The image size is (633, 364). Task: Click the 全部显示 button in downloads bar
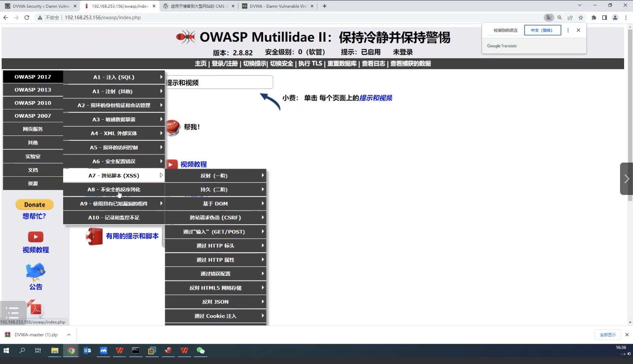tap(608, 335)
